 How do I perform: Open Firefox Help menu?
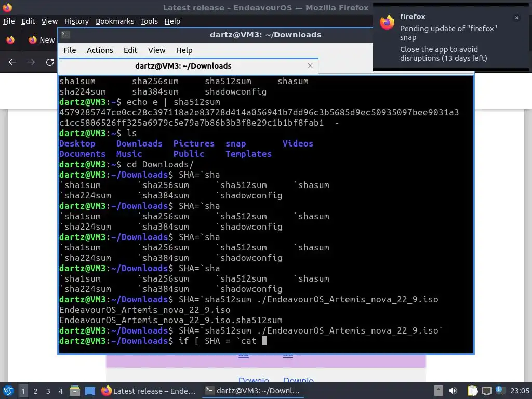172,21
